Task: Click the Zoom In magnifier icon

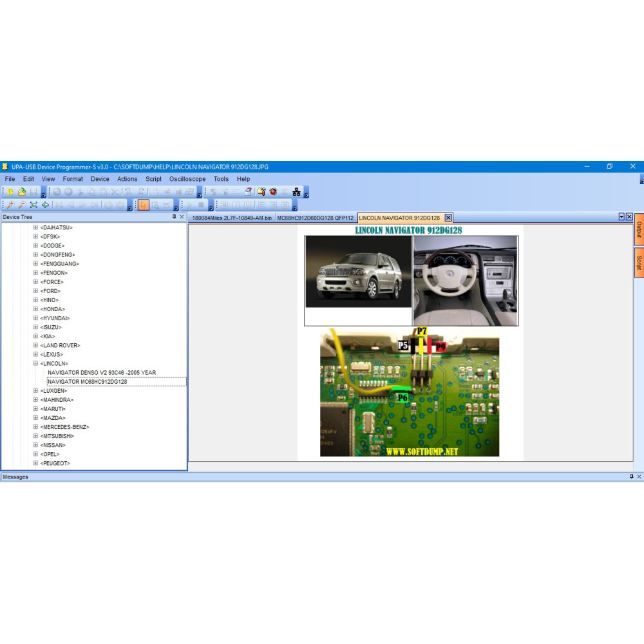Action: 10,205
